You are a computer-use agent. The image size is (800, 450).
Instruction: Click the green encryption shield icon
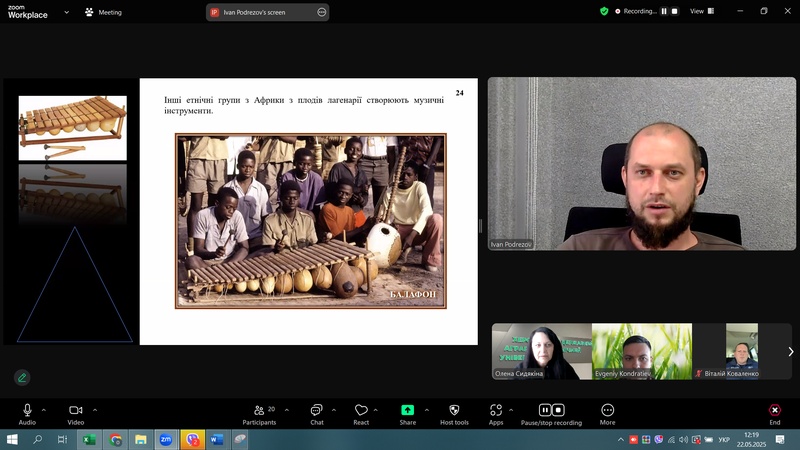[x=604, y=11]
